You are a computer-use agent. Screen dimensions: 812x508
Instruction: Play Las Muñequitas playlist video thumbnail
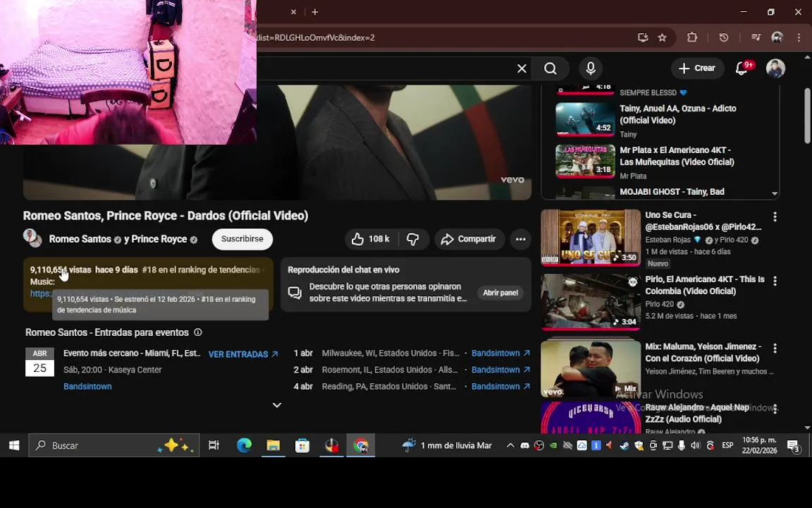point(585,161)
